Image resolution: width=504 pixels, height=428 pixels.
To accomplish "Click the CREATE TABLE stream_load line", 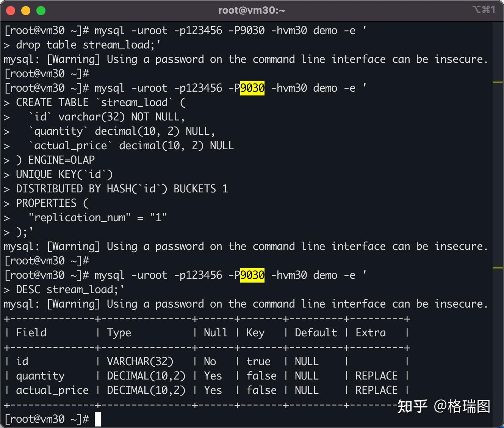I will 95,102.
